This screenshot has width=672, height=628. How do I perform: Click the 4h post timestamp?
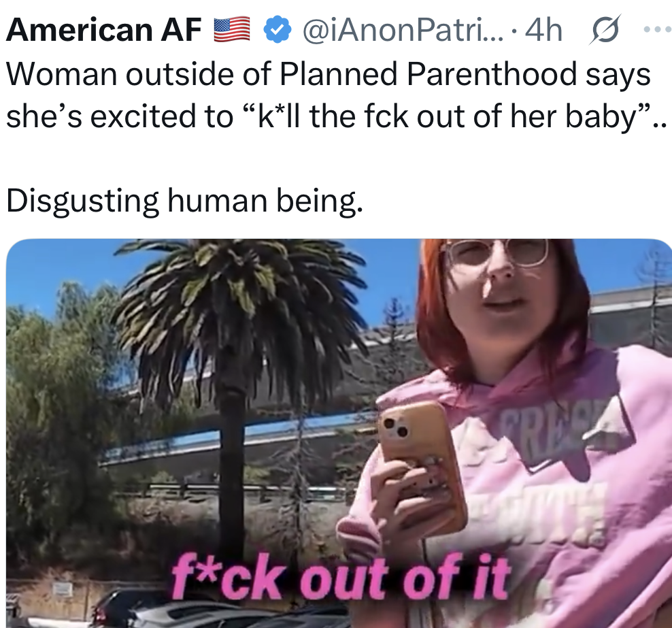tap(543, 30)
